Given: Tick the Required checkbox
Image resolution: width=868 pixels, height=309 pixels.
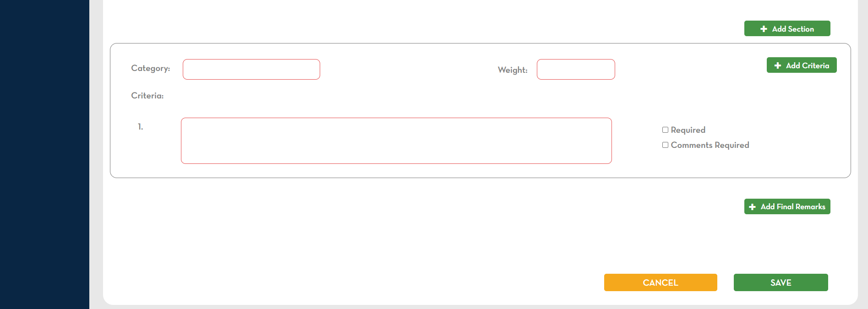Looking at the screenshot, I should 665,130.
